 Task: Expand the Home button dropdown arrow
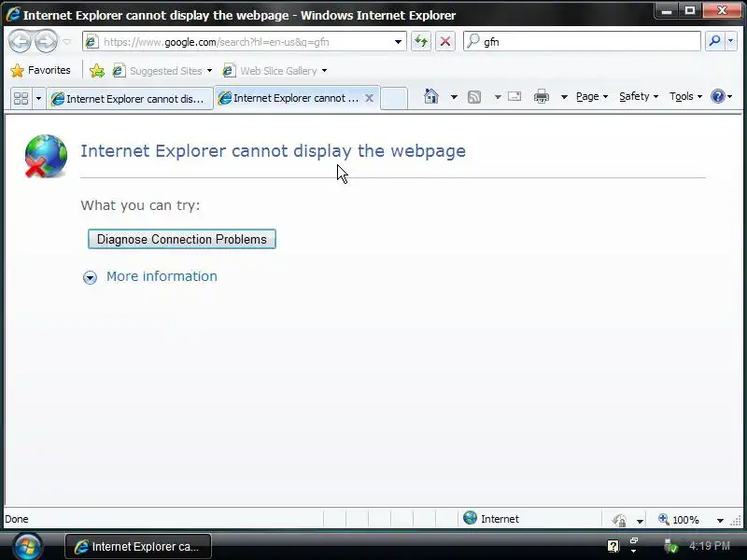click(454, 97)
